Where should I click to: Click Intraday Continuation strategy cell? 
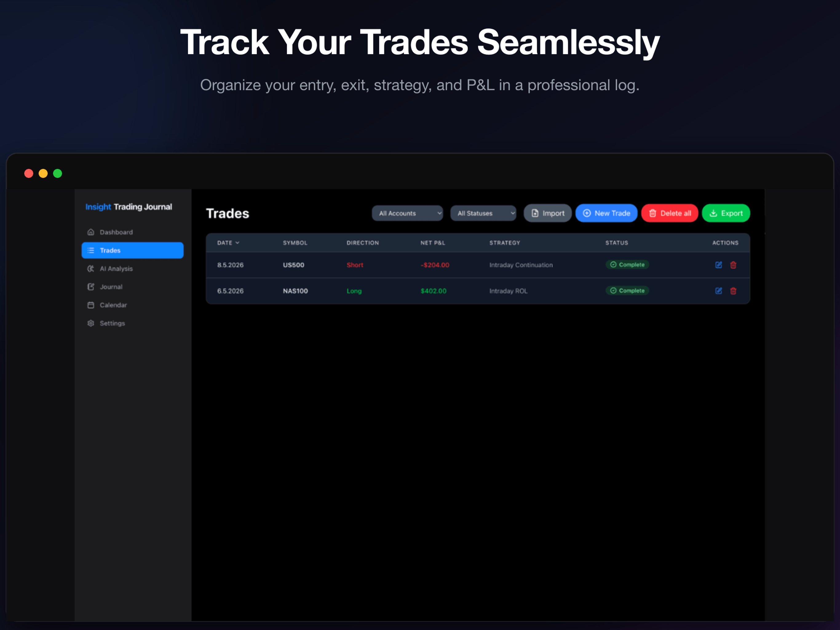coord(521,265)
